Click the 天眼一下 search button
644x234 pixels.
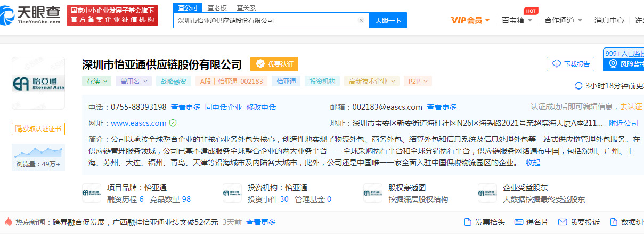(x=388, y=20)
